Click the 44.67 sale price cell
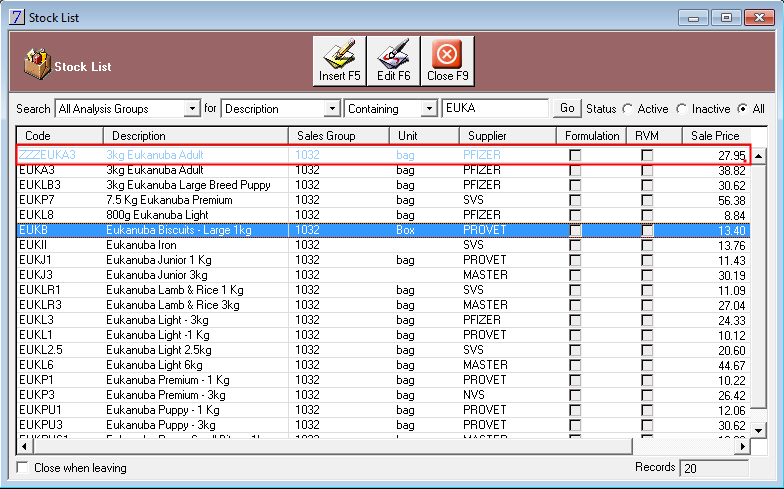Viewport: 784px width, 489px height. click(732, 366)
